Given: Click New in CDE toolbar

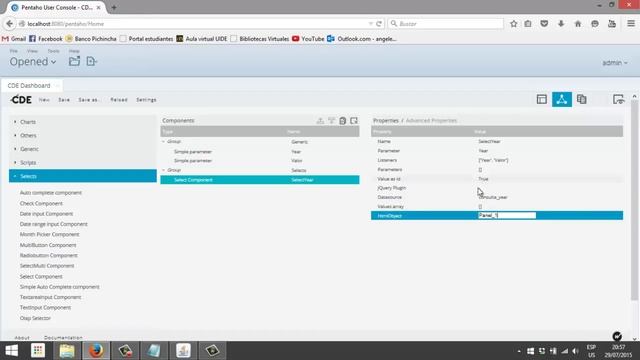Looking at the screenshot, I should pyautogui.click(x=44, y=100).
